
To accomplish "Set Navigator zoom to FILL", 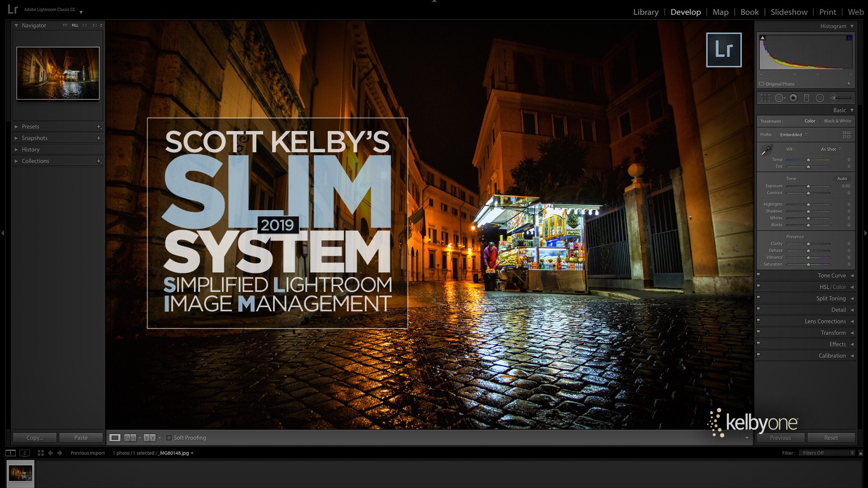I will point(75,25).
